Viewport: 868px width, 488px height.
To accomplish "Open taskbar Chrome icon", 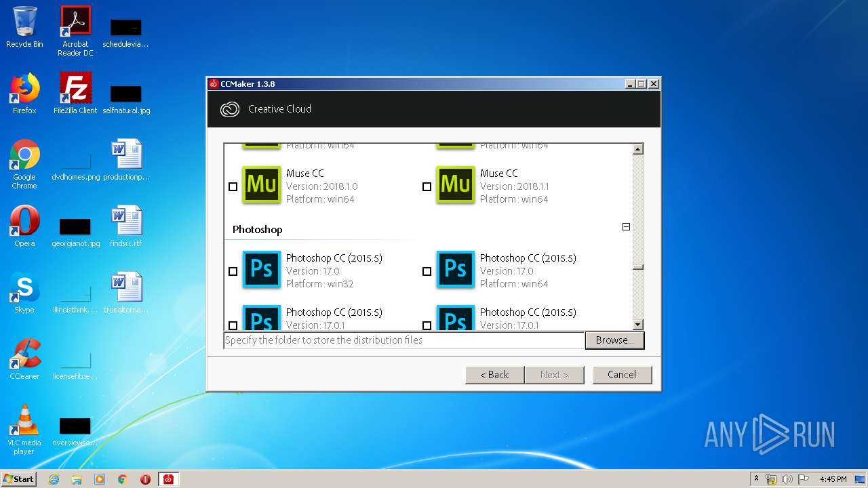I will coord(123,479).
